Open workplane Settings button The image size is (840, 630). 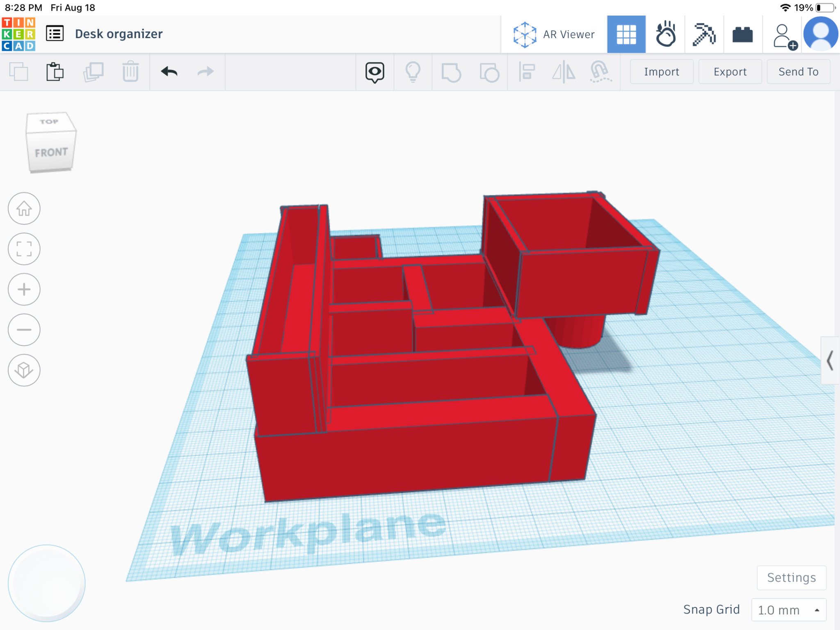tap(791, 577)
